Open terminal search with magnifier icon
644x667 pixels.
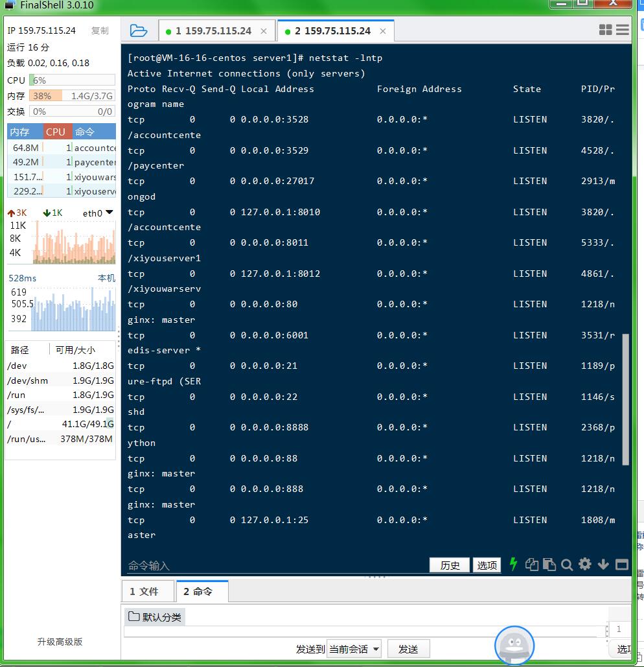[x=567, y=565]
